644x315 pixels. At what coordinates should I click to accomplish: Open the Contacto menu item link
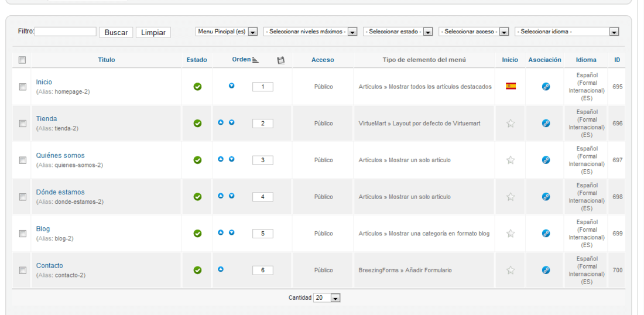pyautogui.click(x=49, y=265)
